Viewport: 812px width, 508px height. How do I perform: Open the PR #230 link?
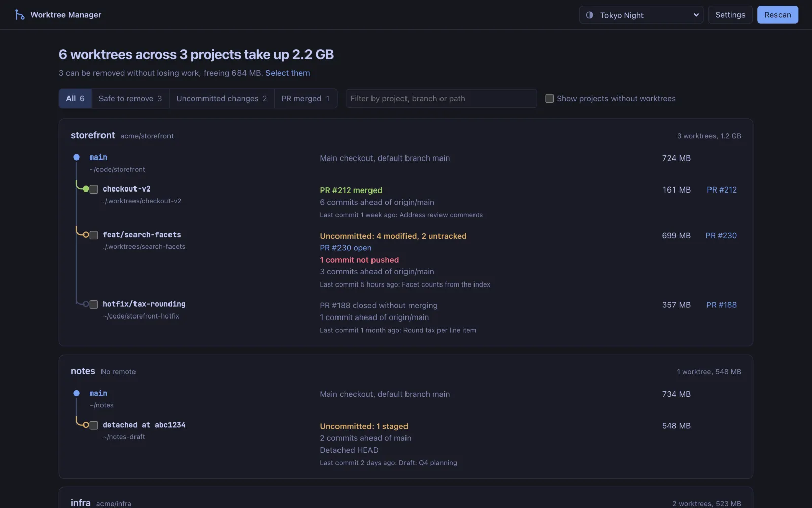[x=721, y=235]
